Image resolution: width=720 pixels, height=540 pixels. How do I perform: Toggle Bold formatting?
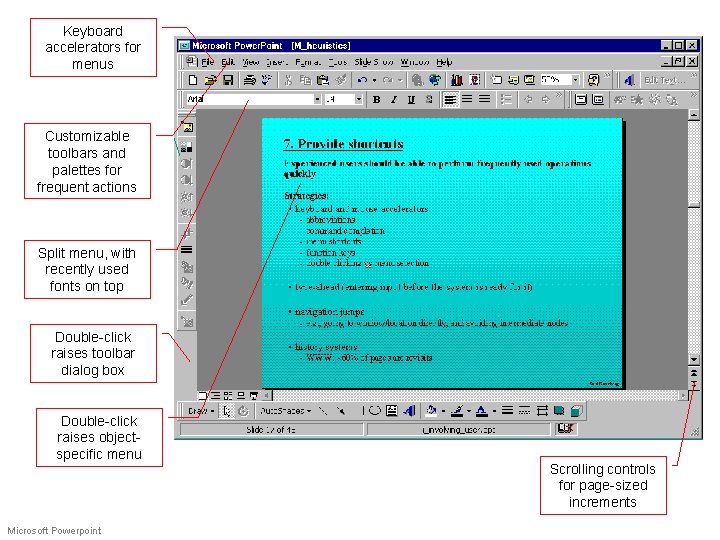376,100
